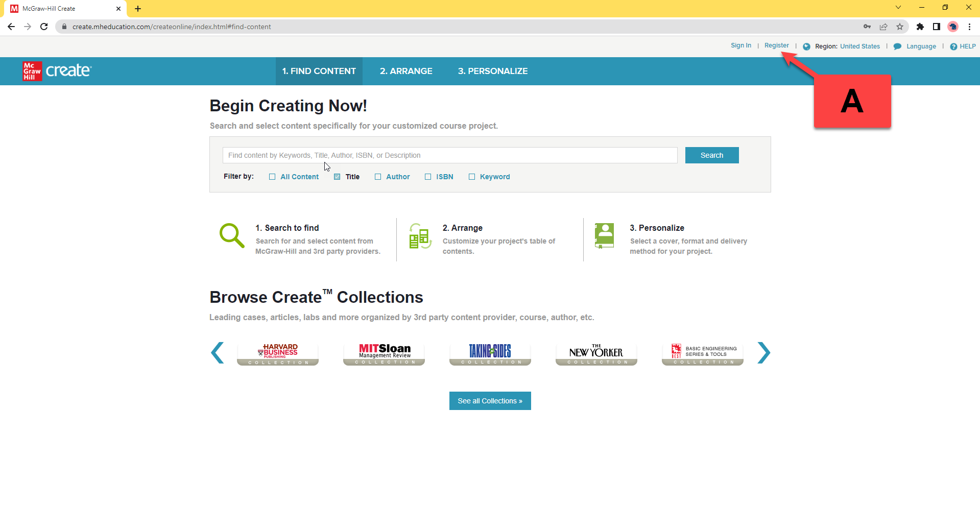Screen dimensions: 980x506
Task: Bookmark this page with the star icon
Action: [x=900, y=27]
